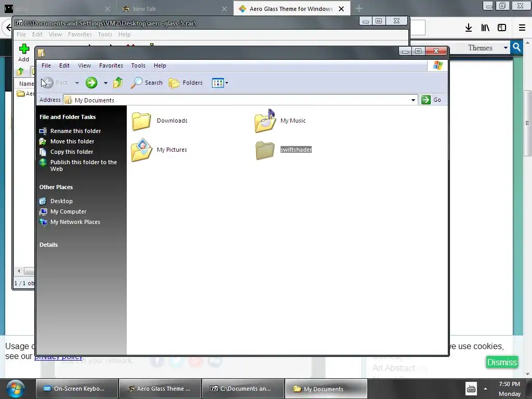Open the privacy policy link
532x399 pixels.
59,357
